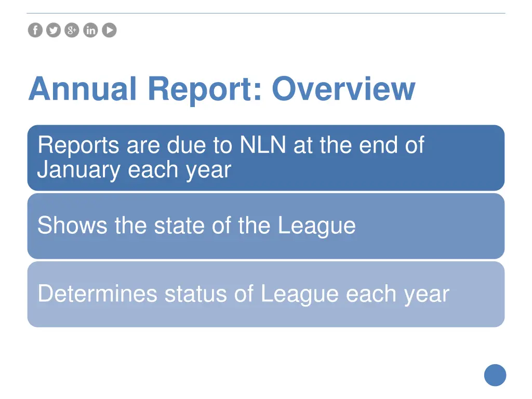Click the word 'state' in second box
The height and width of the screenshot is (399, 532).
pyautogui.click(x=179, y=225)
